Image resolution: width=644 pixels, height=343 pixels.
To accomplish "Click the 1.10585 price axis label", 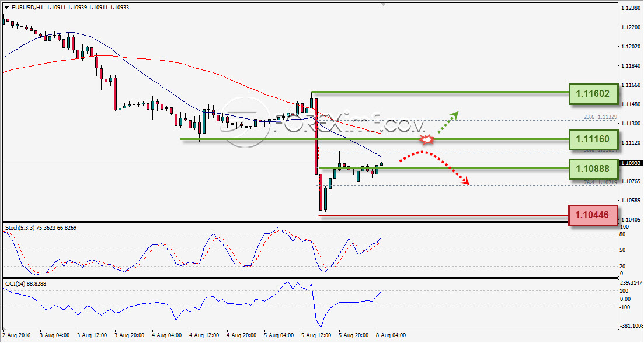I will [631, 200].
